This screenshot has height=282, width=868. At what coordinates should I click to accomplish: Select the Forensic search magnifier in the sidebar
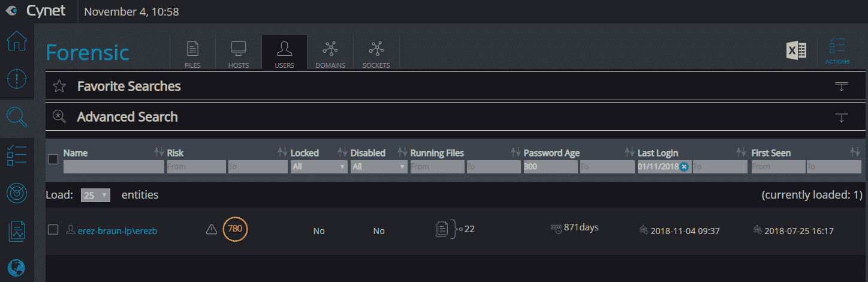pos(17,116)
